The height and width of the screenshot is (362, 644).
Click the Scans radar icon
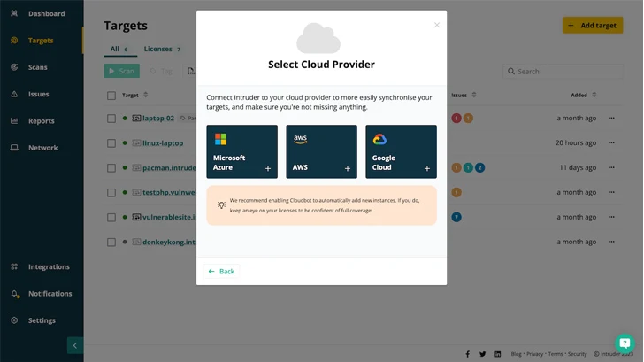point(14,67)
